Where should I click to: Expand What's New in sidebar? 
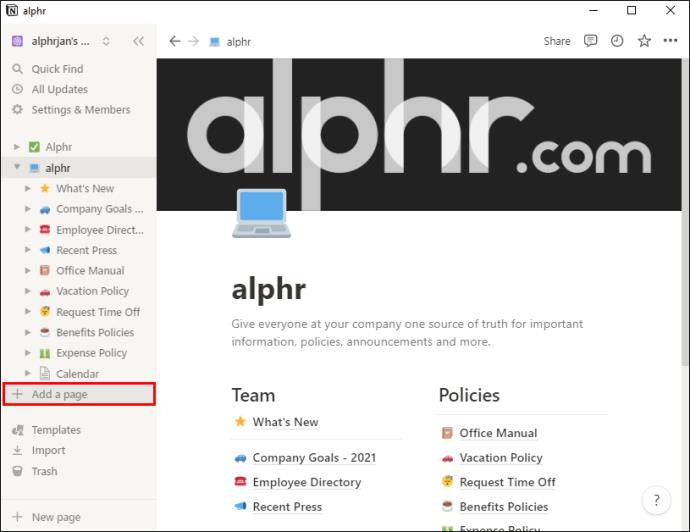coord(27,188)
